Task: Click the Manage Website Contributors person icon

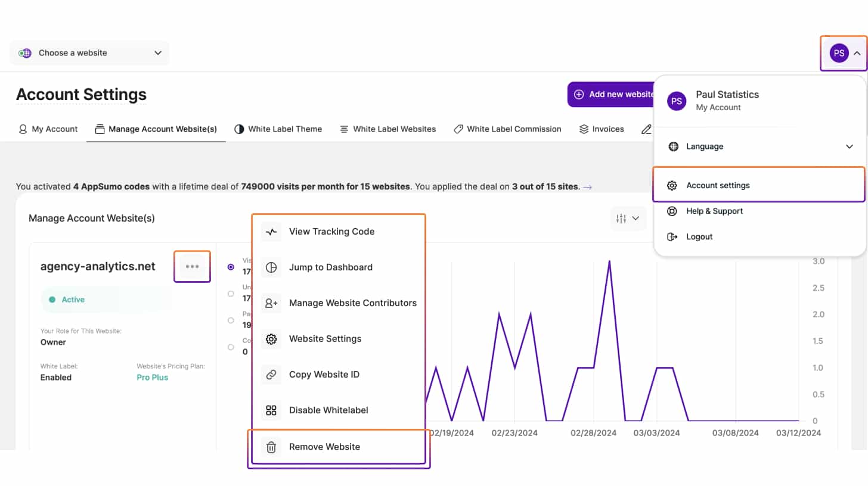Action: click(x=271, y=303)
